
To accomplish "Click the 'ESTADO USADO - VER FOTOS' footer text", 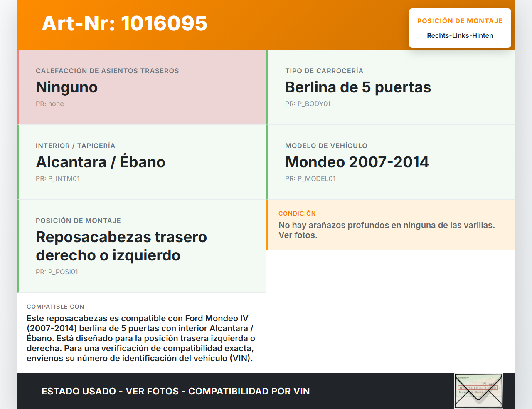I will point(176,392).
